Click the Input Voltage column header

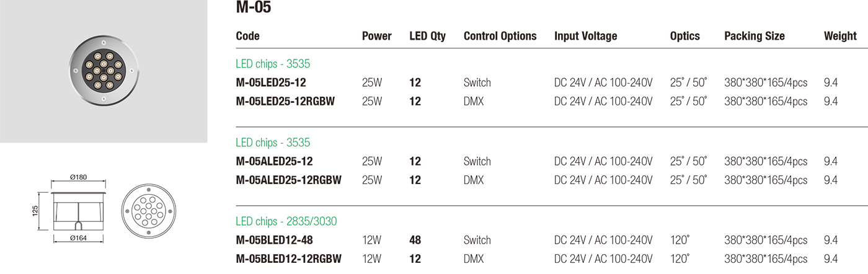click(x=585, y=36)
